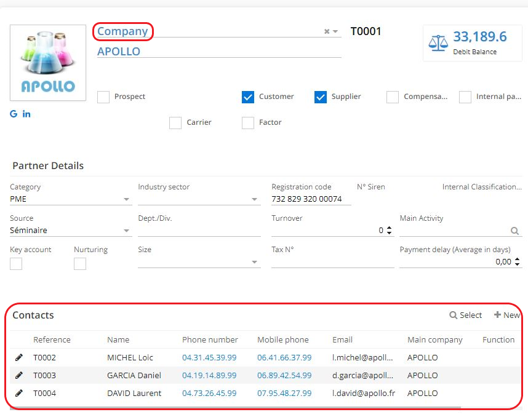Screen dimensions: 528x420
Task: Click pencil icon for GARCIA Daniel row
Action: coord(19,375)
